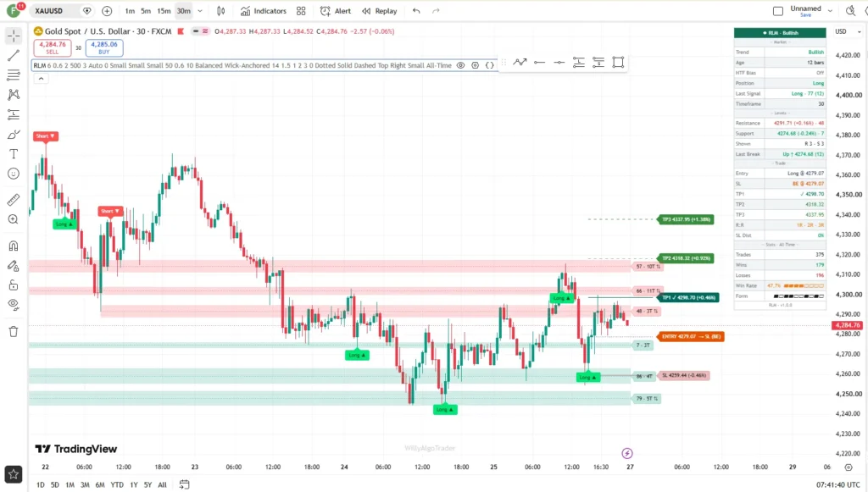Hide all drawings with eye icon

point(14,305)
